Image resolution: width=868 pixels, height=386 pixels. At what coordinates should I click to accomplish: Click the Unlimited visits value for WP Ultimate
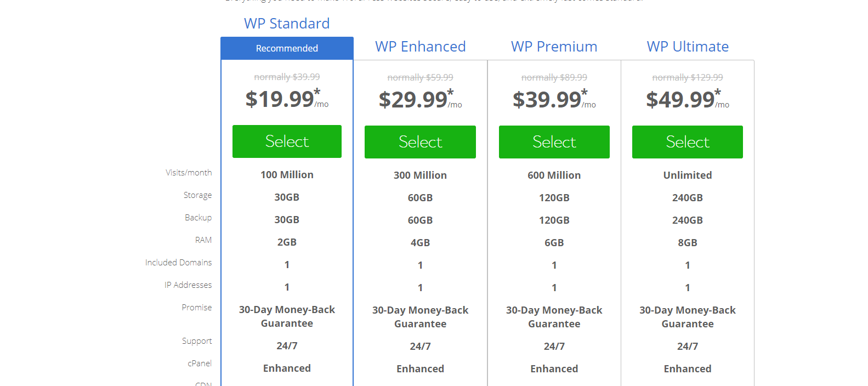coord(688,175)
